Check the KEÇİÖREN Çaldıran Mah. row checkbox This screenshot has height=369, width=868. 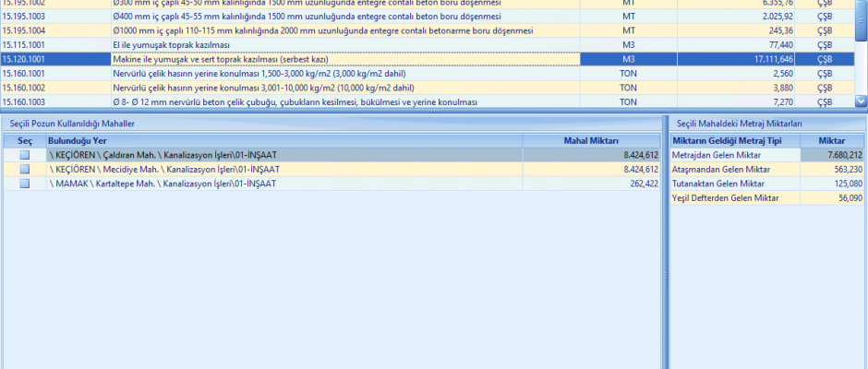25,156
